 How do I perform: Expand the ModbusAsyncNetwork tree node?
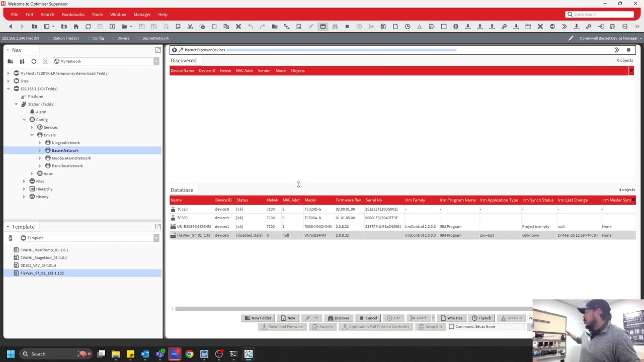pyautogui.click(x=40, y=158)
